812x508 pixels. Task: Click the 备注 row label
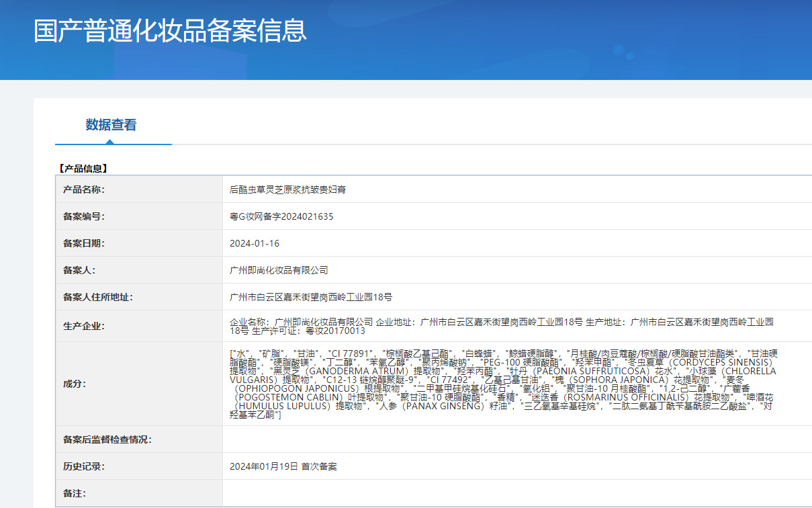[75, 493]
